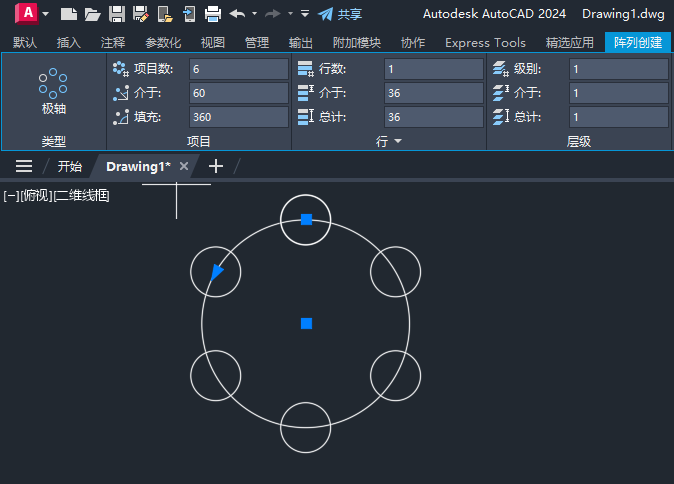Switch to the 插入 ribbon tab

(x=69, y=43)
